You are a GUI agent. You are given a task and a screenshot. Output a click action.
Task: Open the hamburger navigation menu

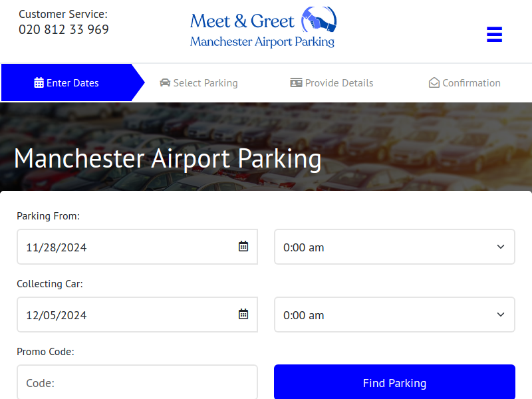494,35
